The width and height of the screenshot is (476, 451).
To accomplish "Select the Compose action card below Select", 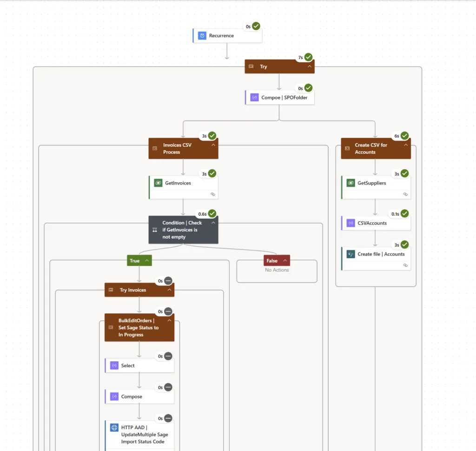I will [139, 396].
